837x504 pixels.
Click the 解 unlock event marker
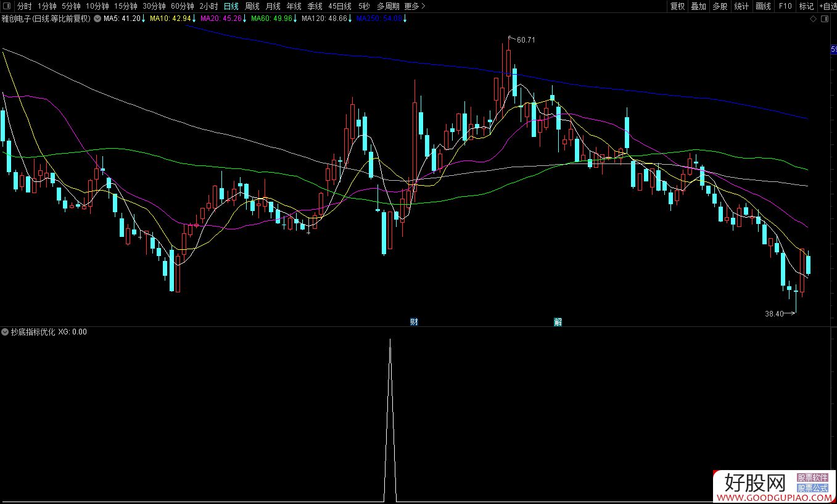point(558,322)
